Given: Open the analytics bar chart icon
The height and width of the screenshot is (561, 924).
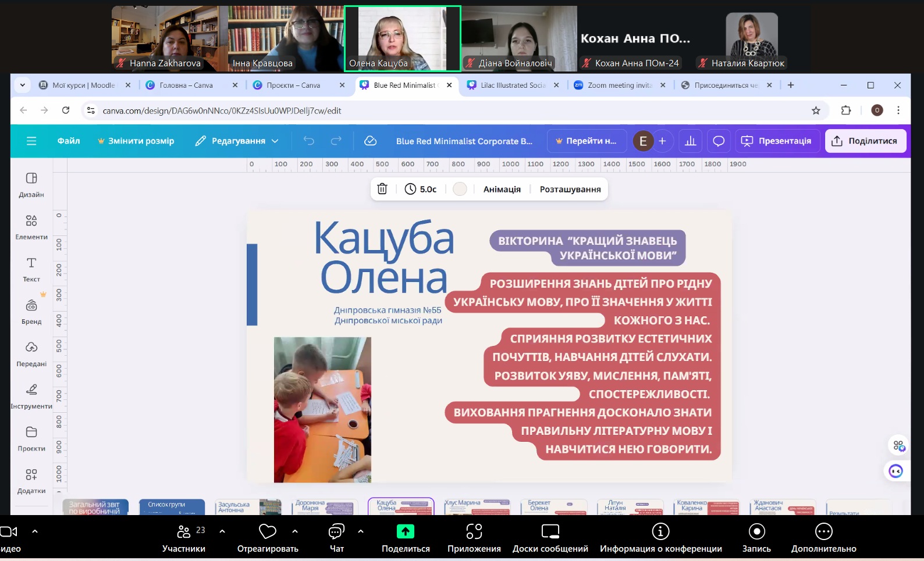Looking at the screenshot, I should coord(691,141).
